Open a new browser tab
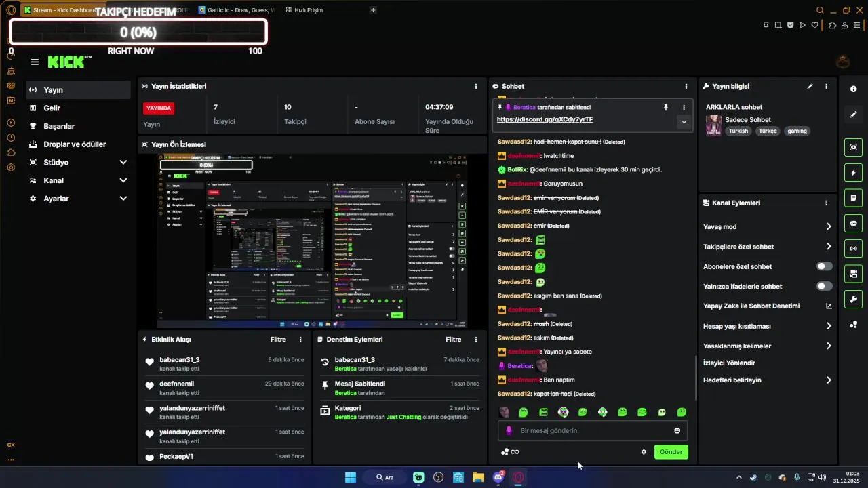The image size is (868, 488). (x=373, y=10)
